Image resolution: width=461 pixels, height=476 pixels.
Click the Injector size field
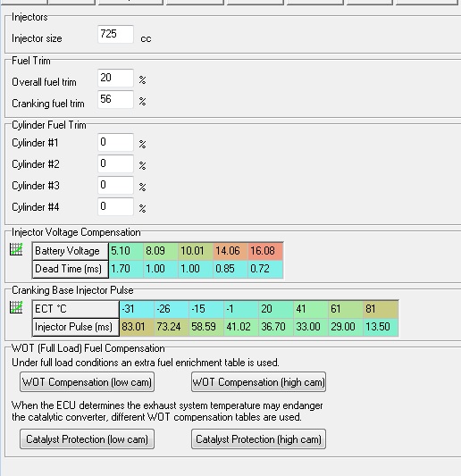[x=116, y=34]
